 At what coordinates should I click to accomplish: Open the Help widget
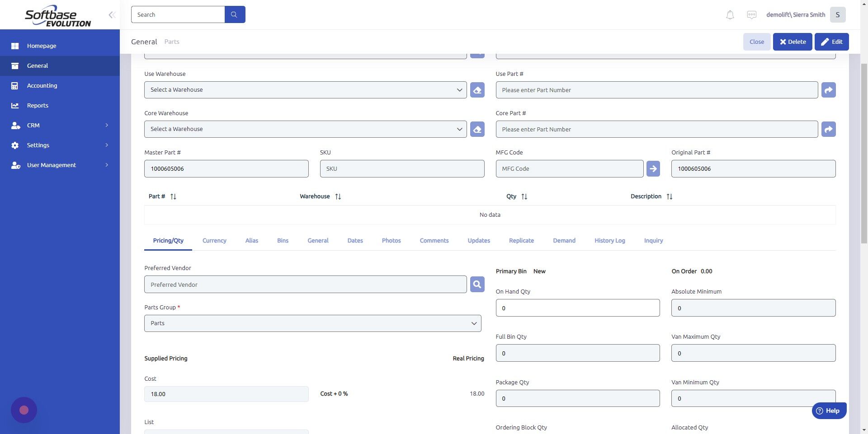point(829,411)
